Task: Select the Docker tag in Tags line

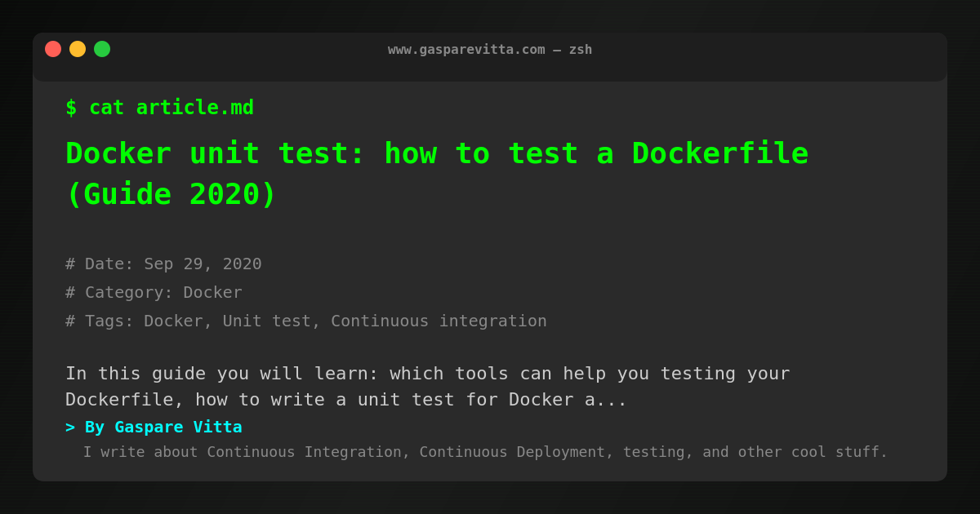Action: 173,321
